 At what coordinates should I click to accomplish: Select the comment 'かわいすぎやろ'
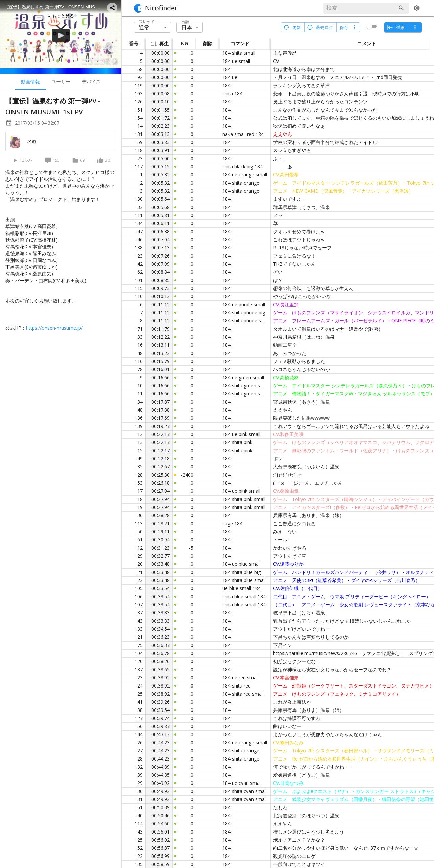pos(289,548)
